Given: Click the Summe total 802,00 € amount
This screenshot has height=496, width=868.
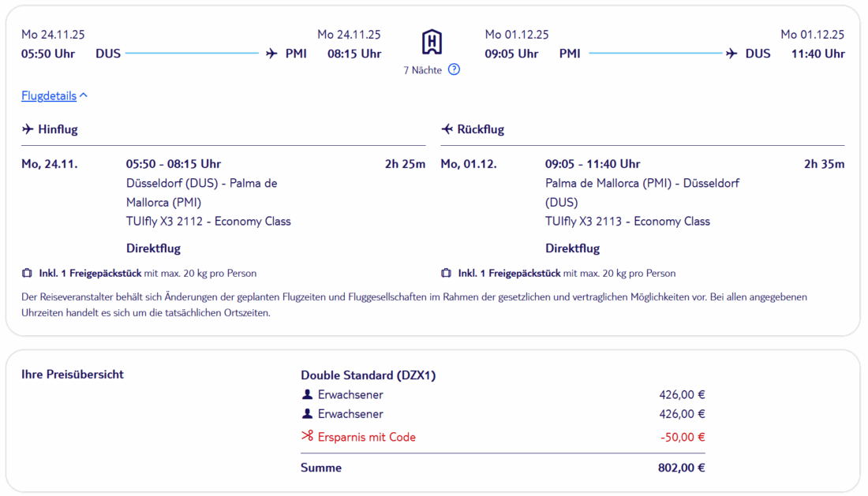Looking at the screenshot, I should tap(681, 468).
